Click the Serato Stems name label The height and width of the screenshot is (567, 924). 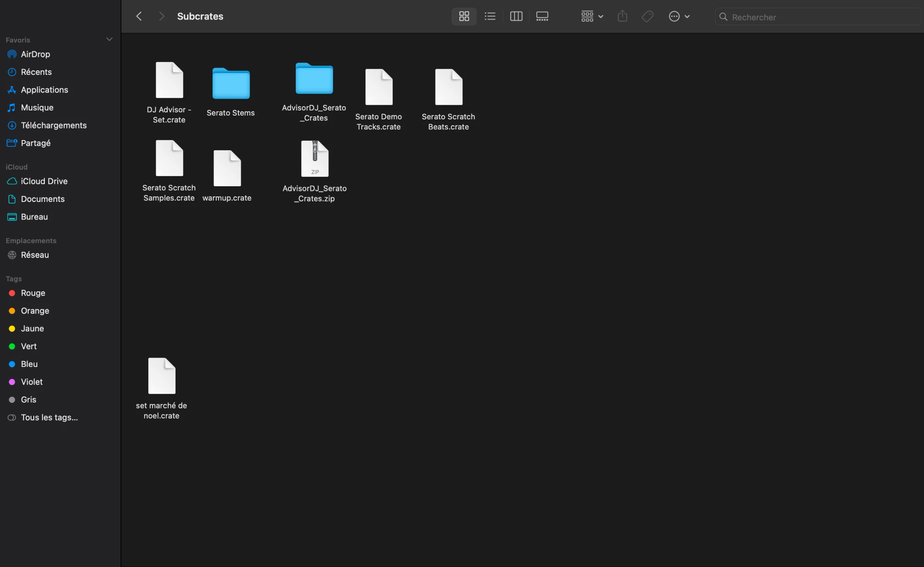(x=231, y=113)
